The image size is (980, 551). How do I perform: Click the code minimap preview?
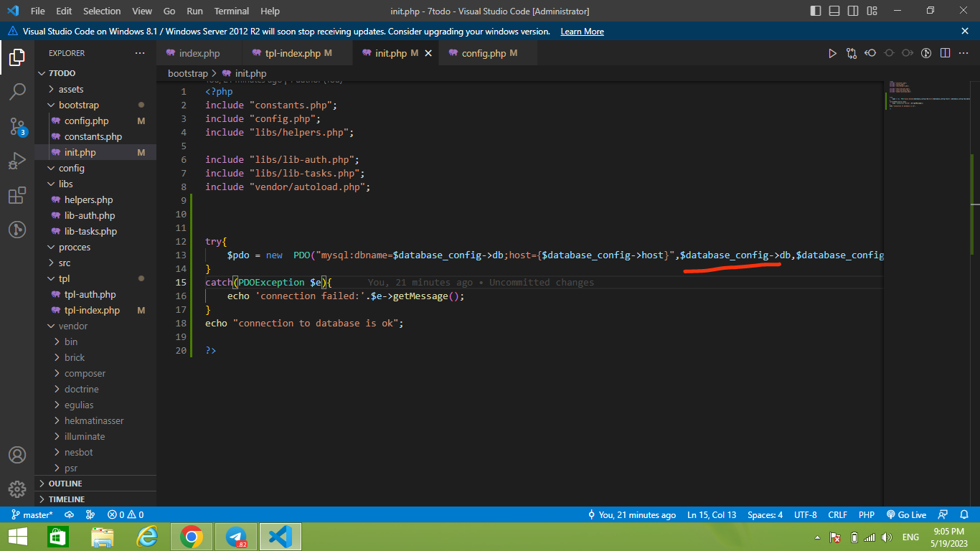coord(928,97)
